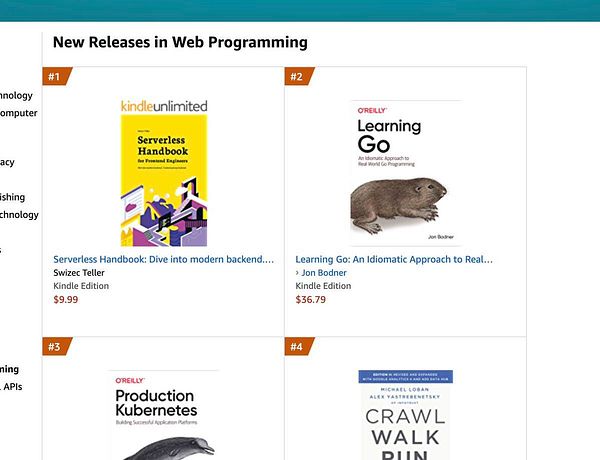The width and height of the screenshot is (600, 460).
Task: Click the #2 rank badge
Action: [297, 77]
